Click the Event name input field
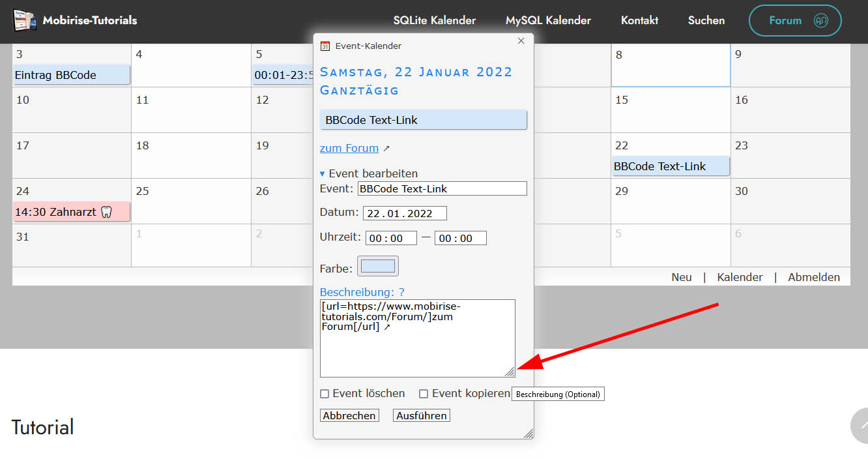This screenshot has width=868, height=459. [442, 188]
